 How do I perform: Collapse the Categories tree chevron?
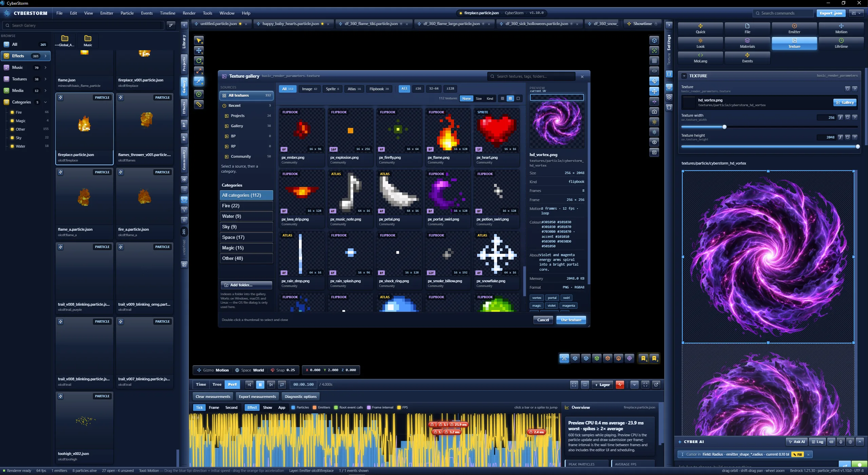pos(45,102)
